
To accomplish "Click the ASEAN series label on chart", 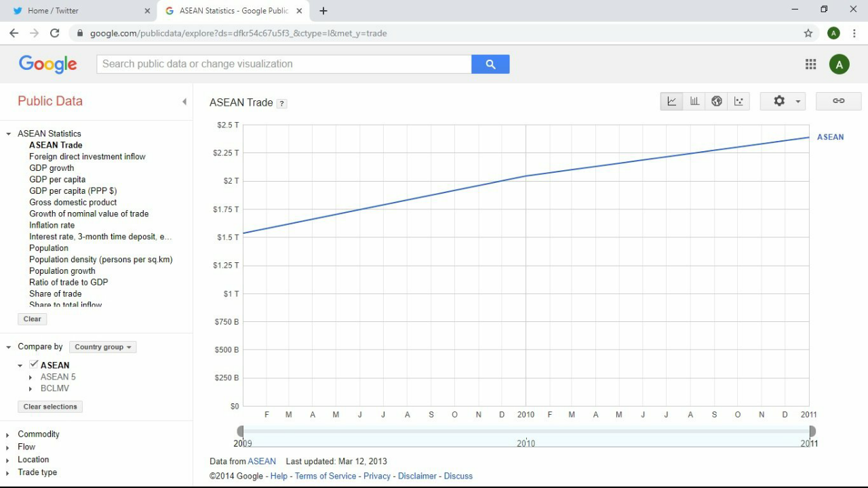I will [x=830, y=137].
